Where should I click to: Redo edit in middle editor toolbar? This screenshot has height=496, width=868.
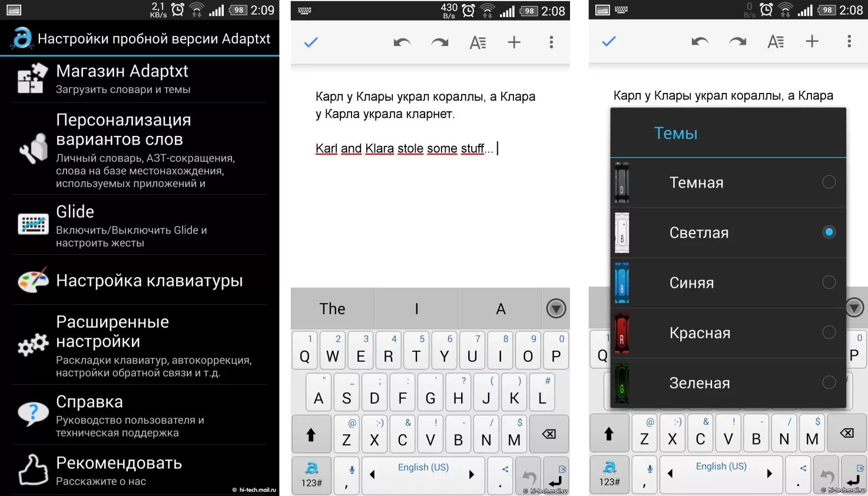click(x=440, y=42)
